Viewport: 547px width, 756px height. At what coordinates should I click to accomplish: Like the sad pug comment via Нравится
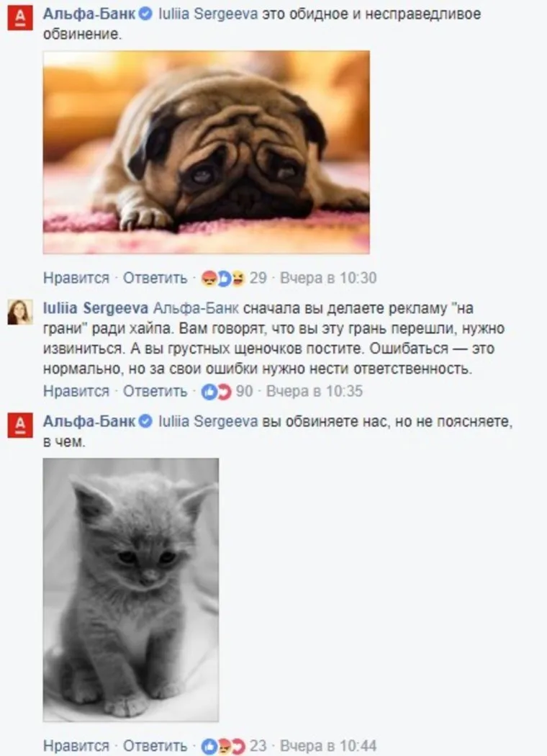76,278
